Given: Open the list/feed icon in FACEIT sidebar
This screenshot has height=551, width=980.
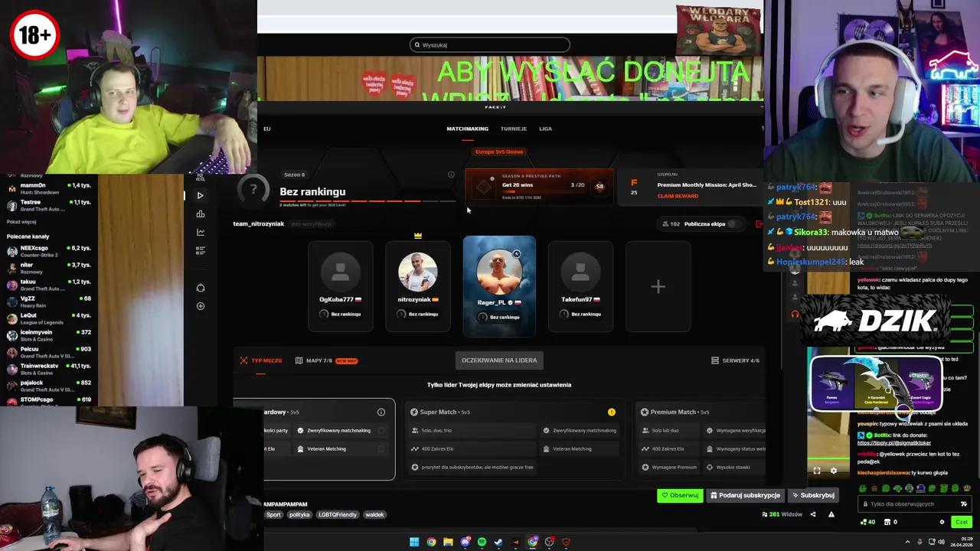Looking at the screenshot, I should point(200,249).
